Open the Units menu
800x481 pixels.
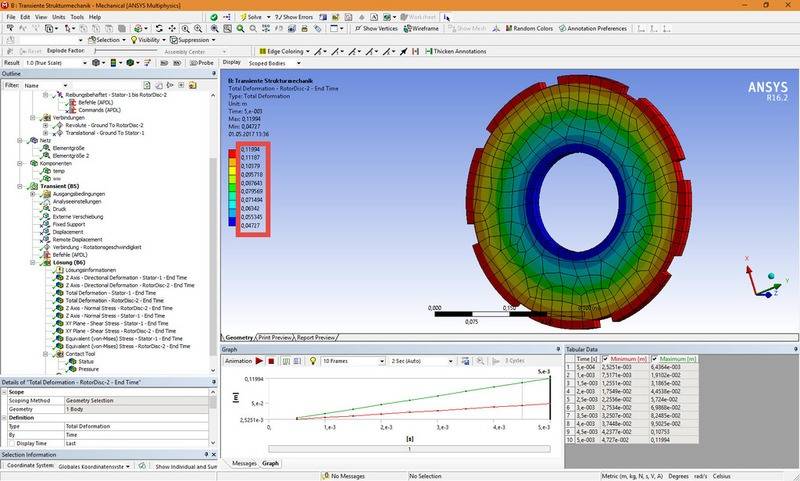coord(59,17)
